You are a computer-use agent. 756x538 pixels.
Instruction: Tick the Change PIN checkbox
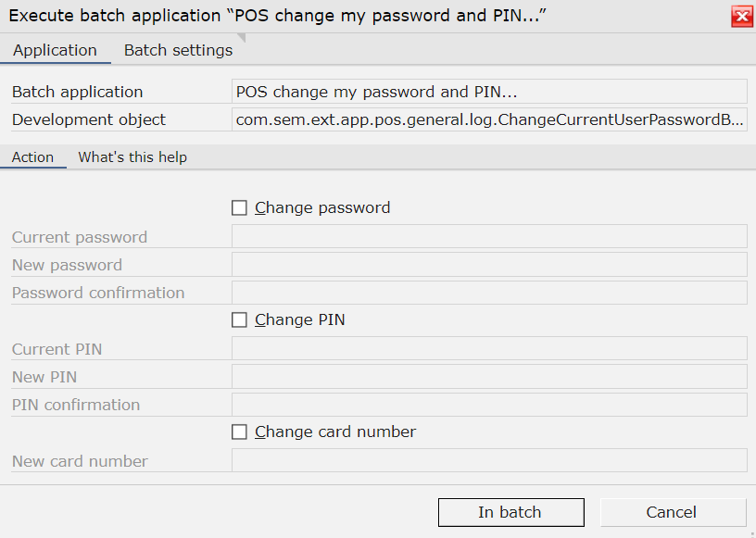[x=239, y=319]
